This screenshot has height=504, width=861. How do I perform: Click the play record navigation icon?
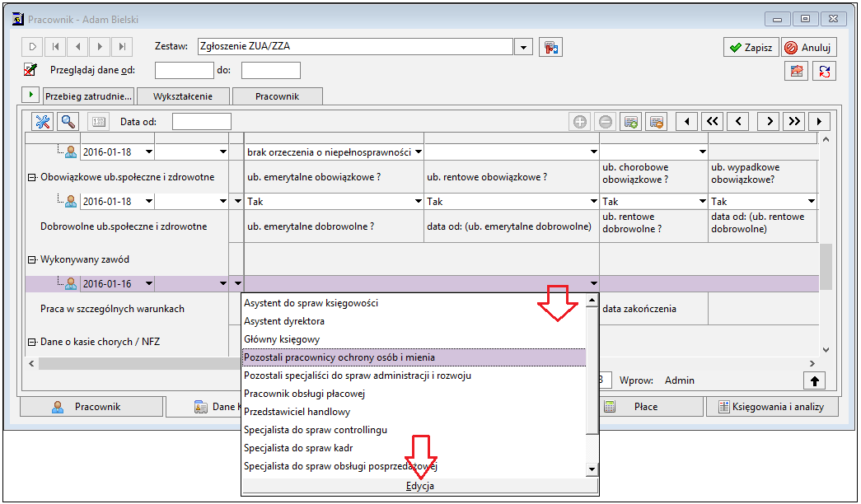[x=32, y=47]
